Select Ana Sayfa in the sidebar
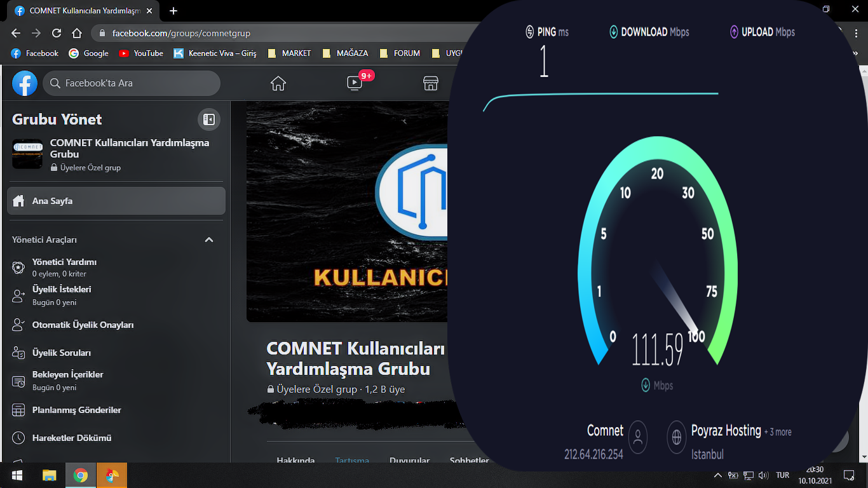Screen dimensions: 868x488 pyautogui.click(x=116, y=201)
